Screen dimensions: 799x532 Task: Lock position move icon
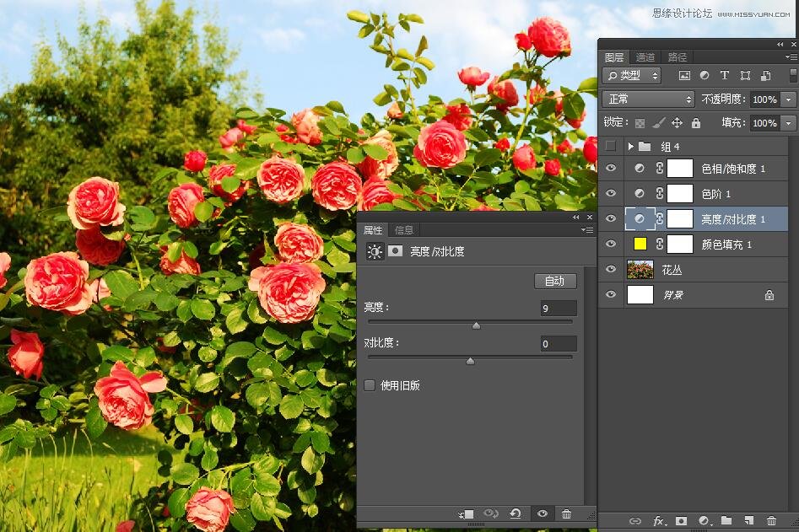pos(677,123)
